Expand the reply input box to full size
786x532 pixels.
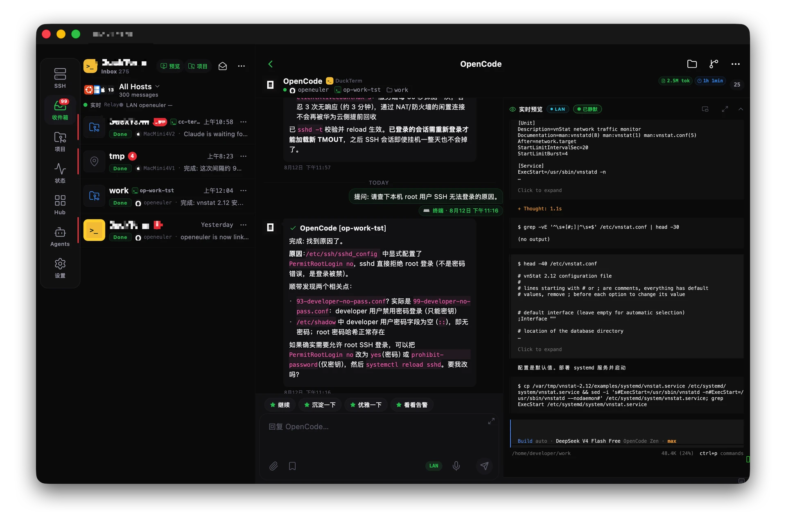491,421
